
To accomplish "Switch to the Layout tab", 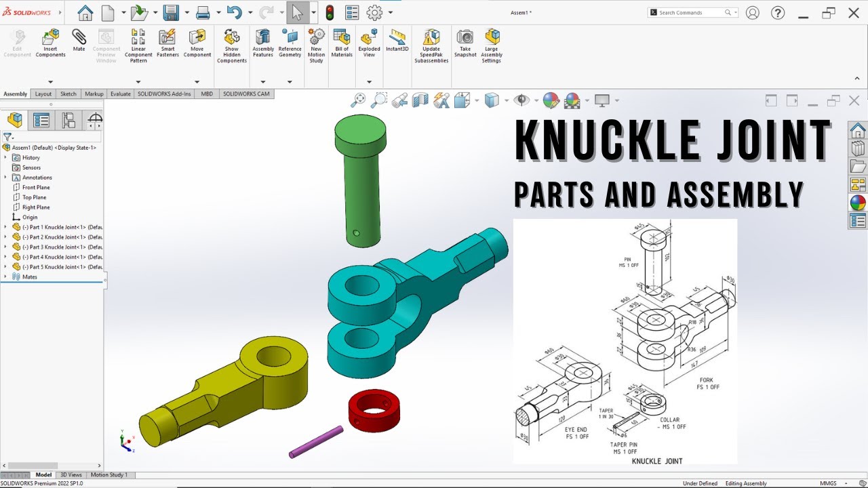I will (x=43, y=94).
